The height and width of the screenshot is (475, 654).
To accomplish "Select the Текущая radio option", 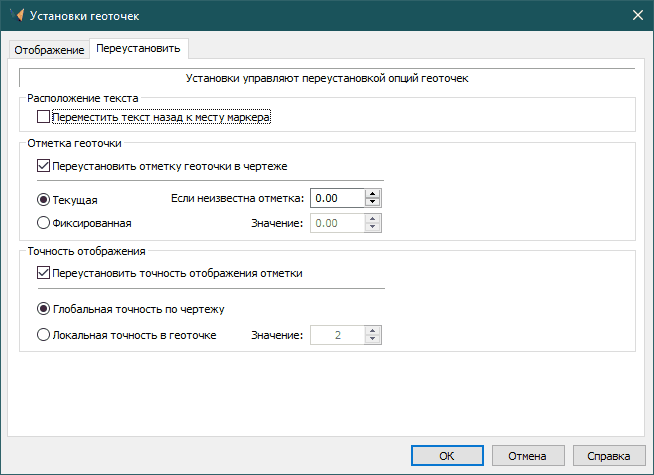I will point(43,200).
